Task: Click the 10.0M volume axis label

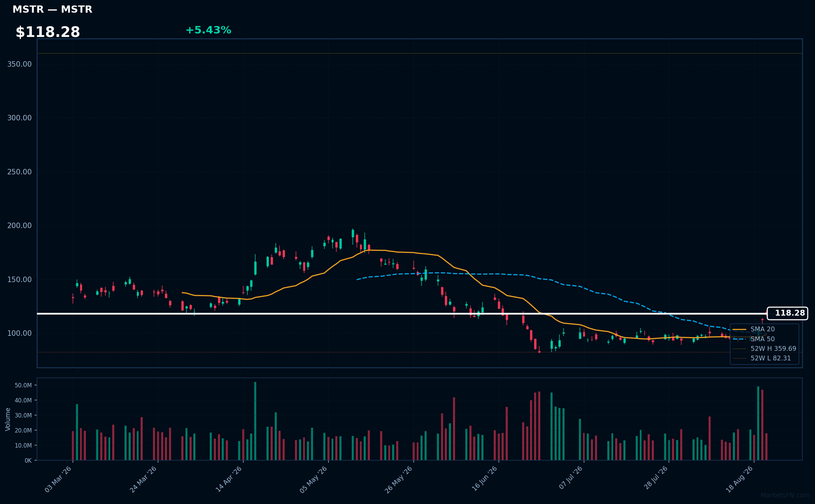Action: click(23, 446)
